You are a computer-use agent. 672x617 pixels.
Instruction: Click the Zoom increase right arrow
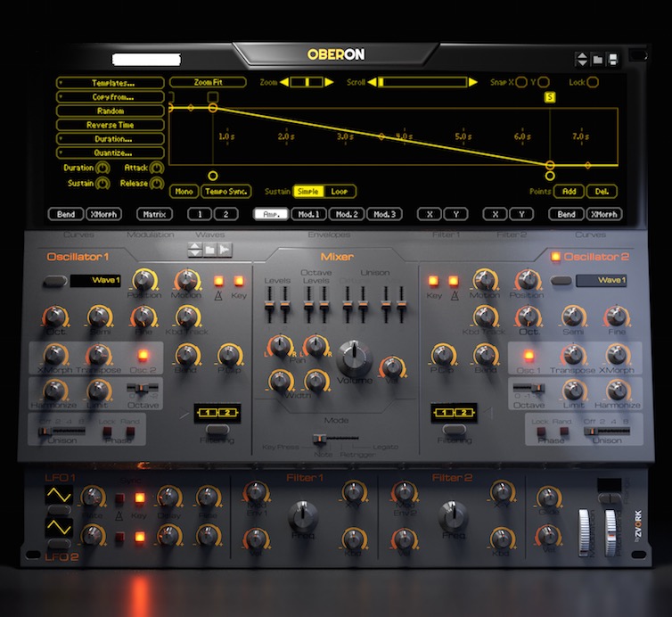tap(329, 82)
